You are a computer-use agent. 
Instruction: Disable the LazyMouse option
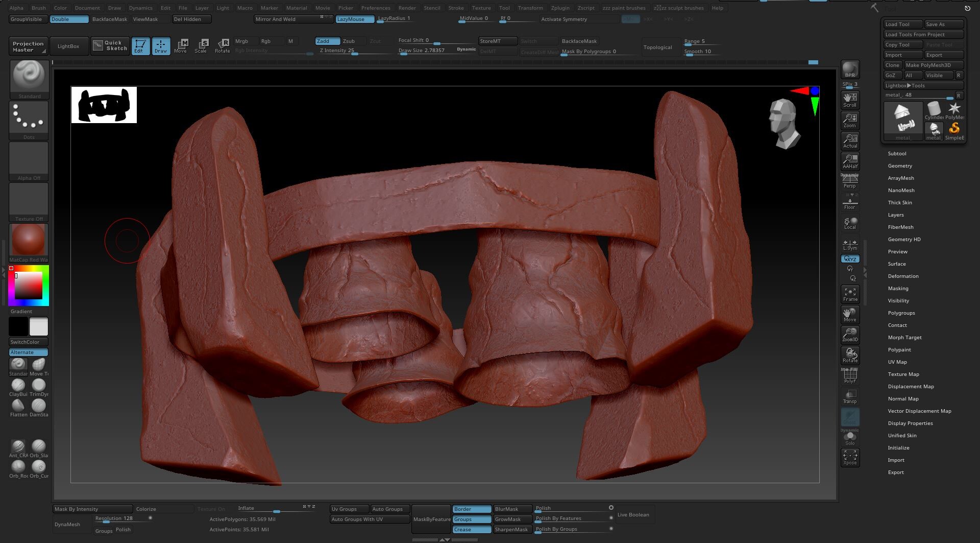(355, 19)
